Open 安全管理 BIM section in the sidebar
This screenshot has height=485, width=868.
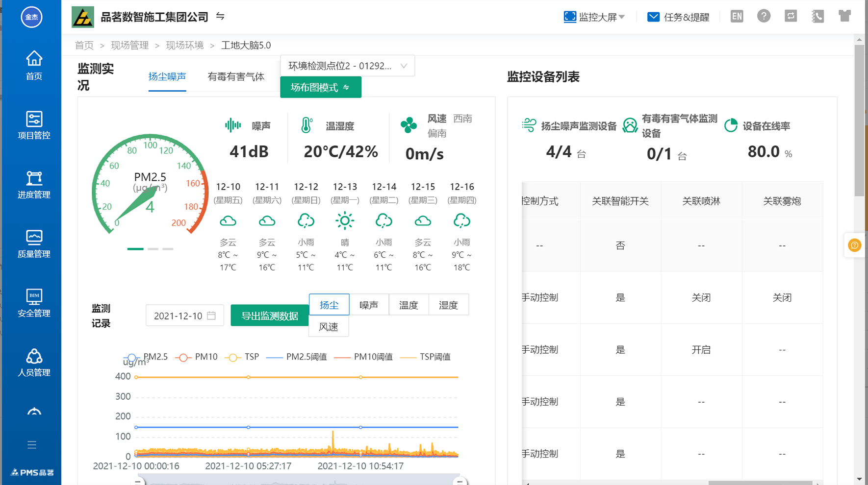[34, 303]
